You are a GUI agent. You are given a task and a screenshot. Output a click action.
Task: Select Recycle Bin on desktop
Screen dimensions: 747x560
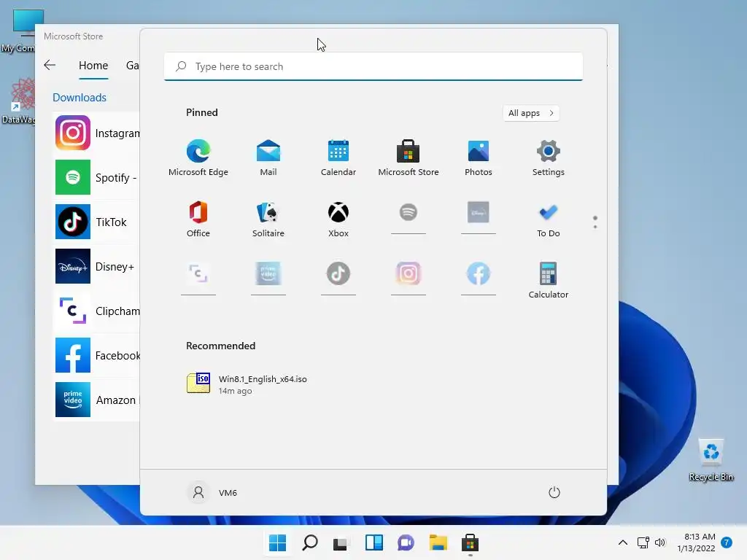point(711,460)
